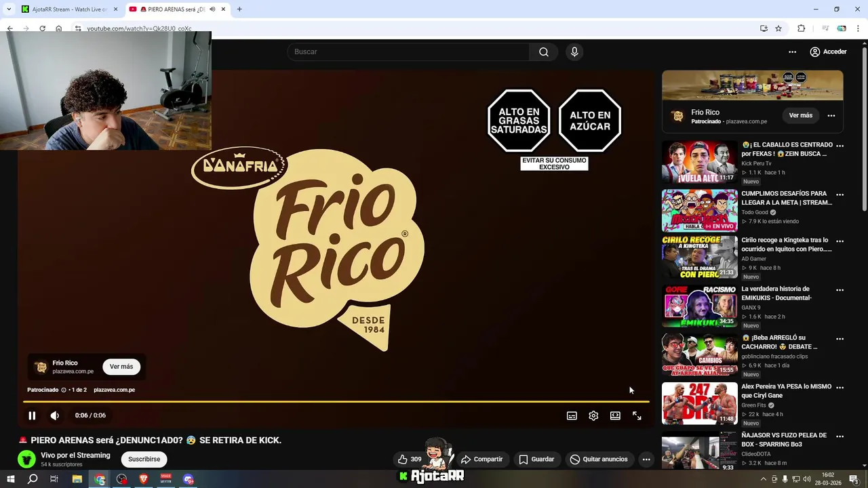Viewport: 868px width, 488px height.
Task: Open Cirilo recoge a Kingteka thumbnail
Action: coord(699,258)
